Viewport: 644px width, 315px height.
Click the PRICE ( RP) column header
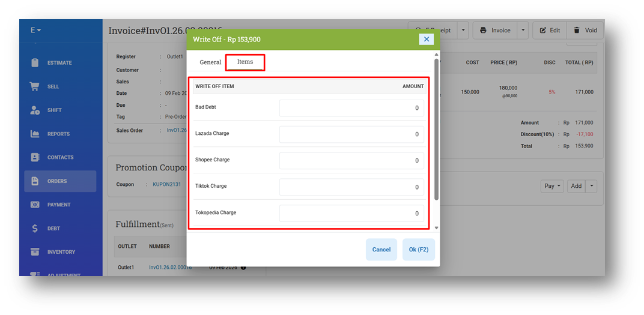pyautogui.click(x=503, y=63)
